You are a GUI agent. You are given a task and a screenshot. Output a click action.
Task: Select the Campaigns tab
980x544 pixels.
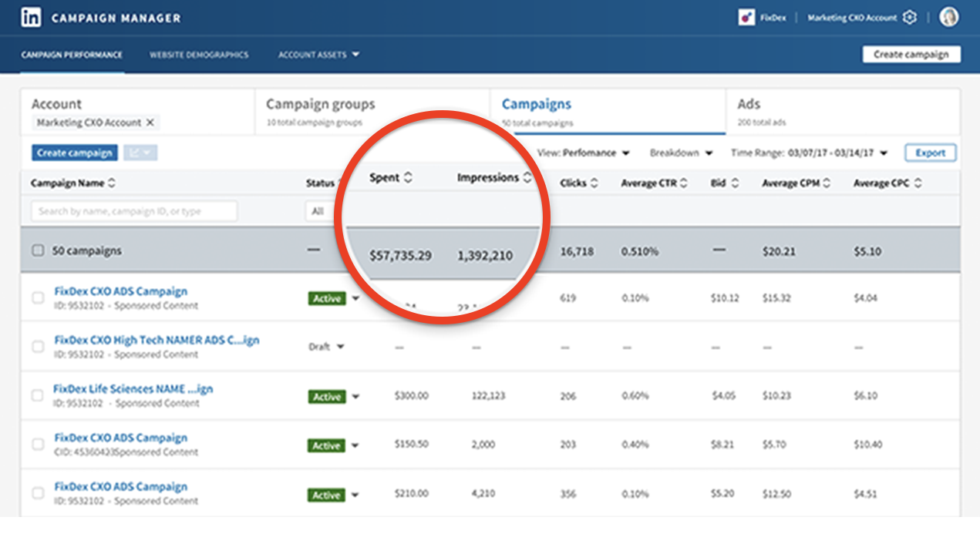608,112
